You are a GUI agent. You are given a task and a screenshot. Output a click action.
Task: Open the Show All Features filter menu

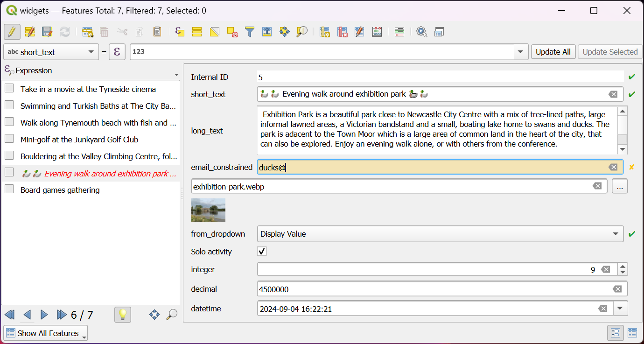coord(46,333)
